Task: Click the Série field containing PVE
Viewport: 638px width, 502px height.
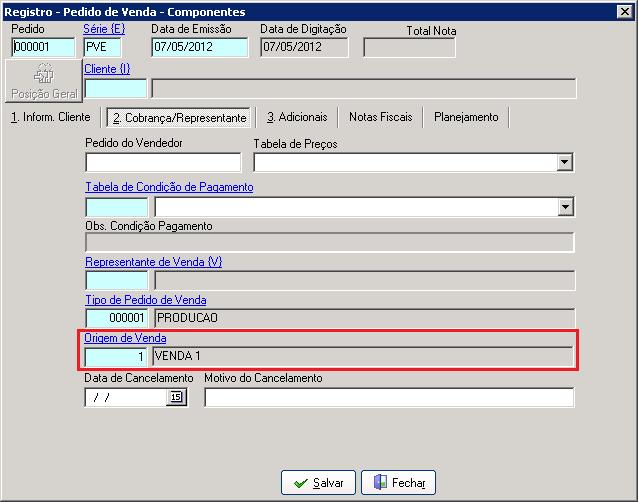Action: (102, 47)
